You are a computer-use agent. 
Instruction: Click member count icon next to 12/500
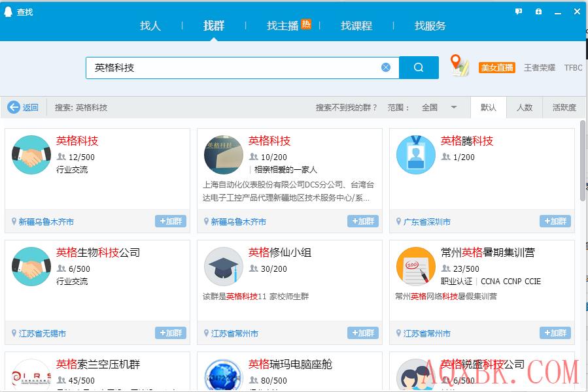(x=61, y=157)
